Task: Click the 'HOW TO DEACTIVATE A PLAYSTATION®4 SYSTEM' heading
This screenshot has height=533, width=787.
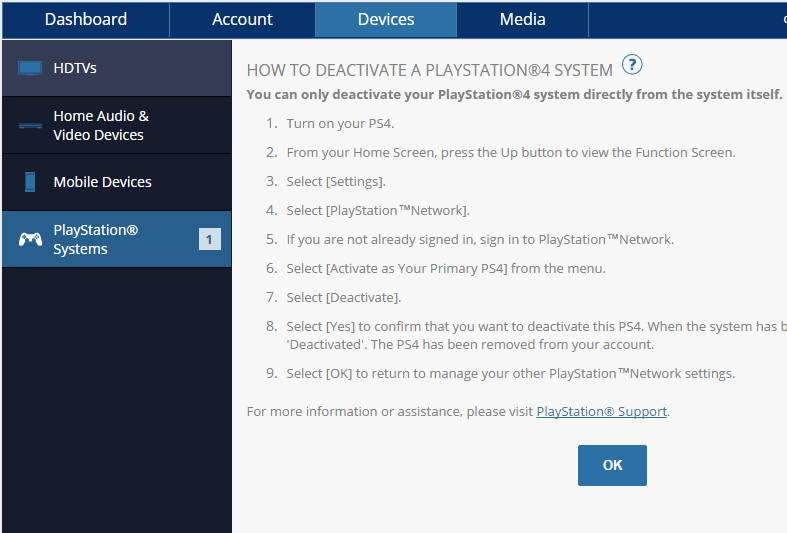Action: point(430,70)
